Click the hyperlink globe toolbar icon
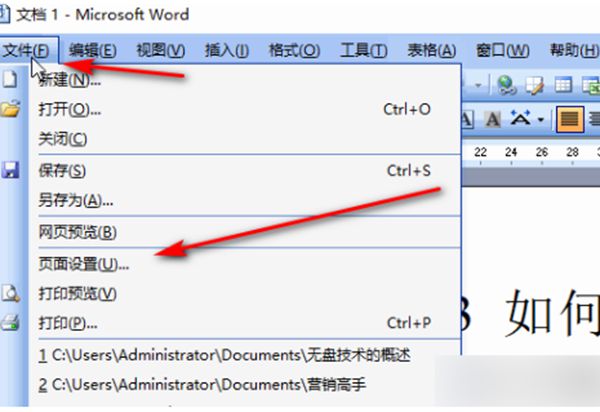 pyautogui.click(x=507, y=85)
